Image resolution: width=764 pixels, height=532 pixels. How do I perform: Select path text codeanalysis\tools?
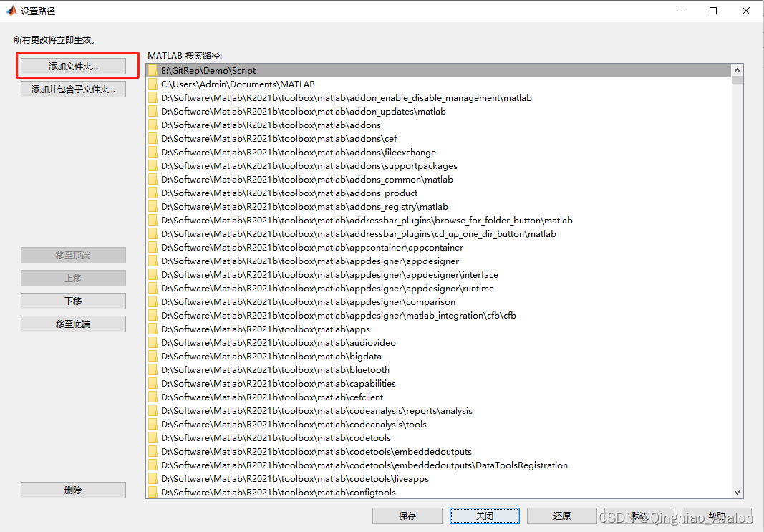[294, 425]
